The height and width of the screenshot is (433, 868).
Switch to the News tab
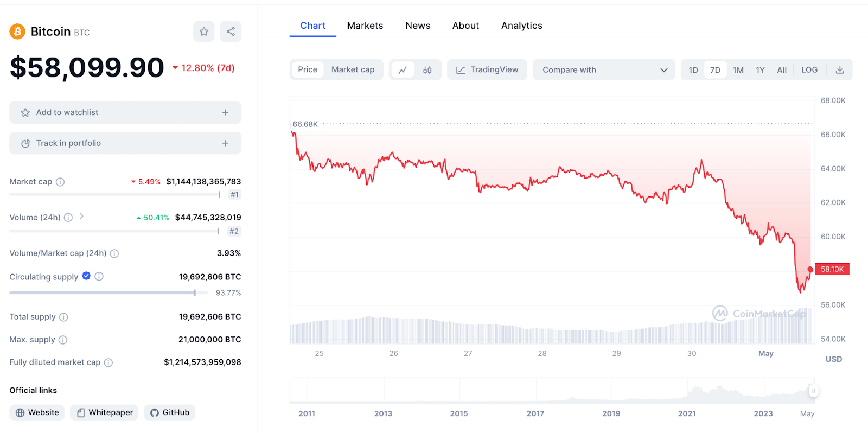(x=418, y=26)
